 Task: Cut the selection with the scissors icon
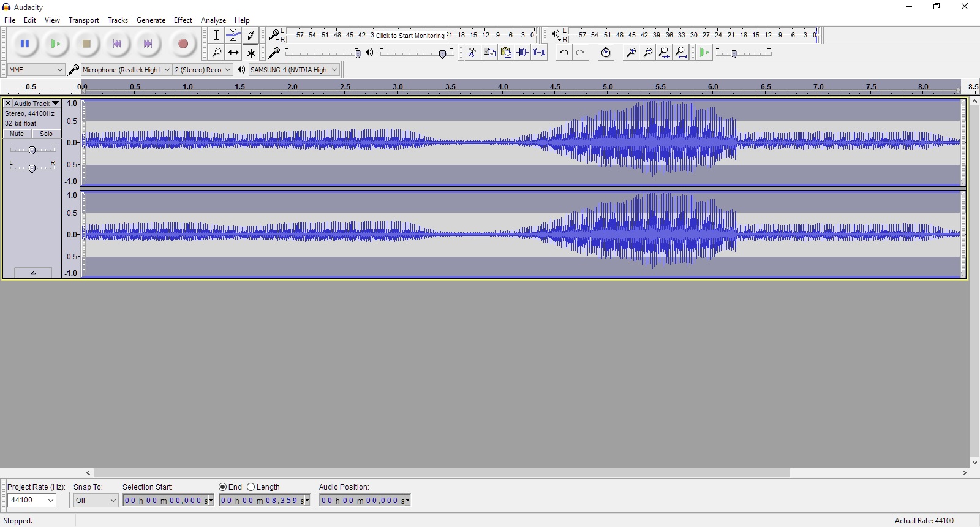[472, 52]
